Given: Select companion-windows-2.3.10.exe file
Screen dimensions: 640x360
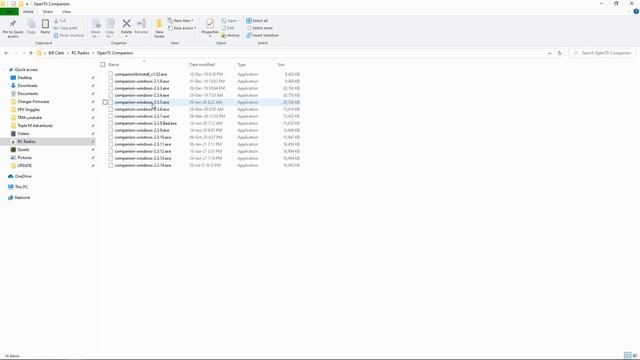Looking at the screenshot, I should pyautogui.click(x=142, y=138).
